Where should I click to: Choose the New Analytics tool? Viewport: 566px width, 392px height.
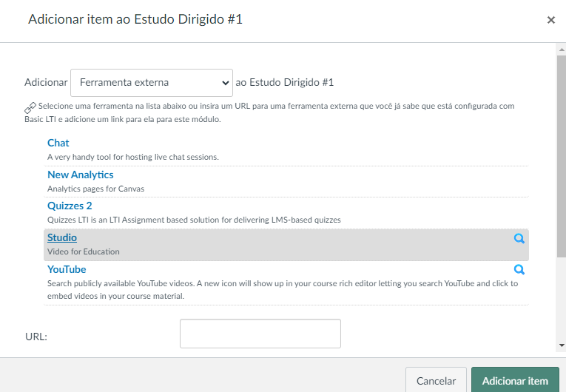click(80, 175)
